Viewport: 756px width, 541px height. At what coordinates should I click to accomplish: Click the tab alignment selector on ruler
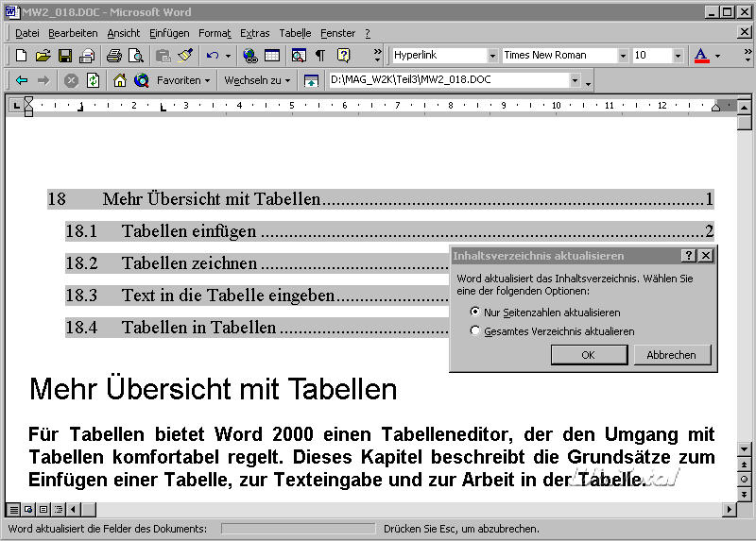pyautogui.click(x=16, y=106)
